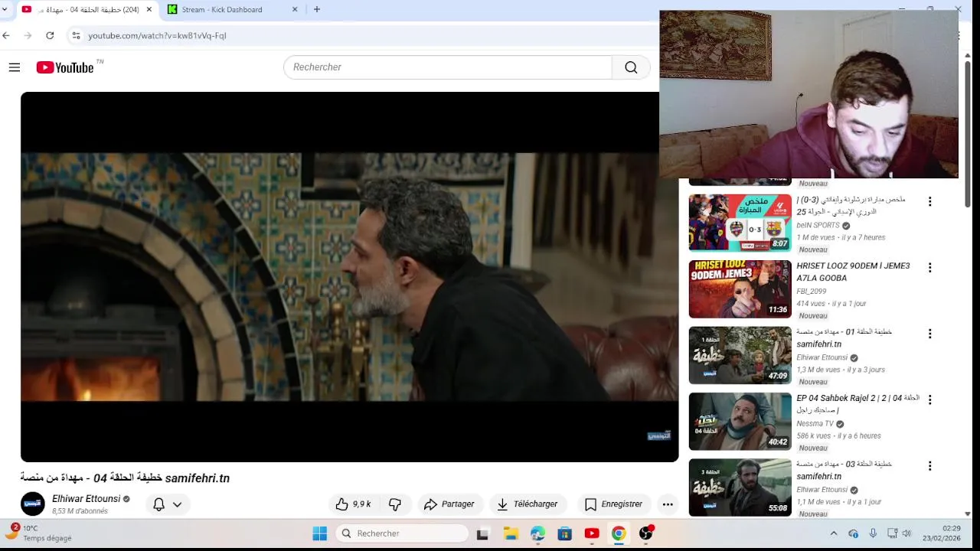Save video with Enregistrer button
980x551 pixels.
[x=614, y=504]
